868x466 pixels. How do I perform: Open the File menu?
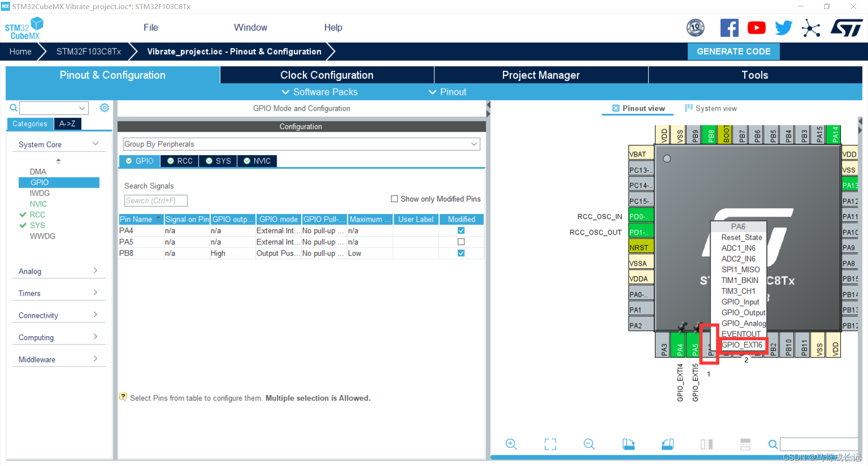151,28
